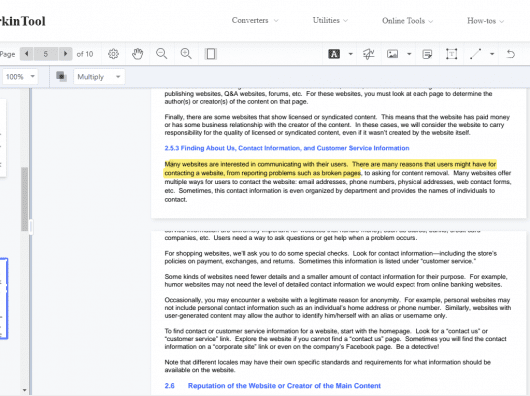Zoom in with the plus magnifier
Image resolution: width=530 pixels, height=396 pixels.
point(186,54)
